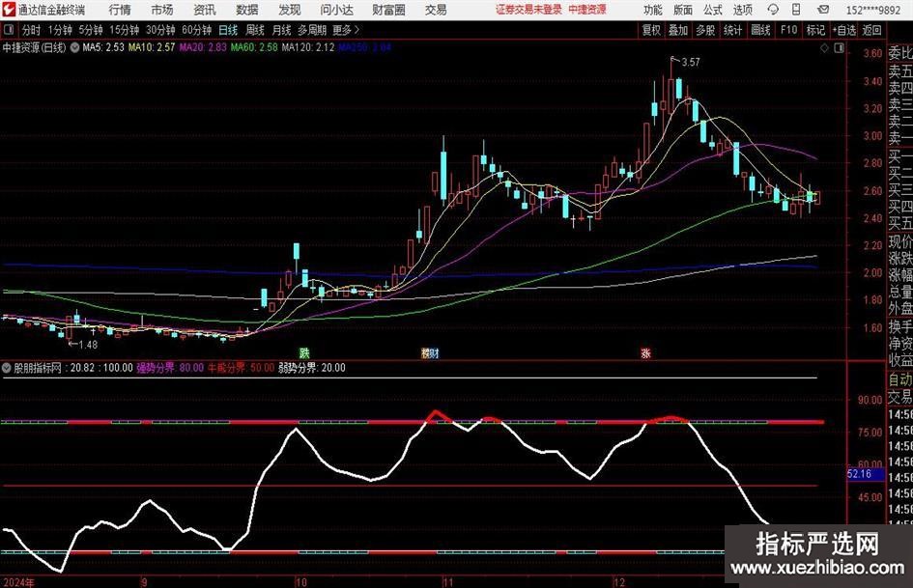This screenshot has width=913, height=588.
Task: Select the 多周期 multi-period tab
Action: [312, 30]
